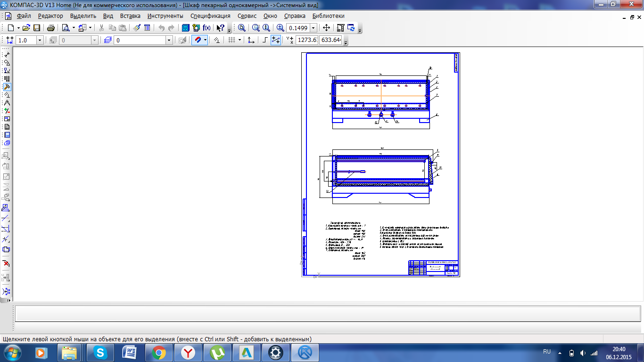The image size is (644, 362).
Task: Open the document manager window icon
Action: click(186, 28)
